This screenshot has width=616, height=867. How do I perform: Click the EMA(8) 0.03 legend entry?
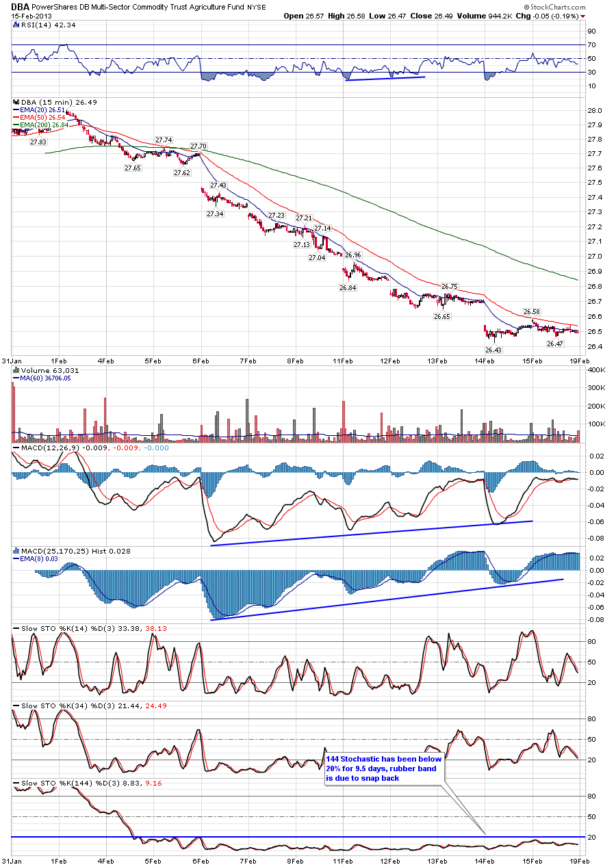pos(38,558)
